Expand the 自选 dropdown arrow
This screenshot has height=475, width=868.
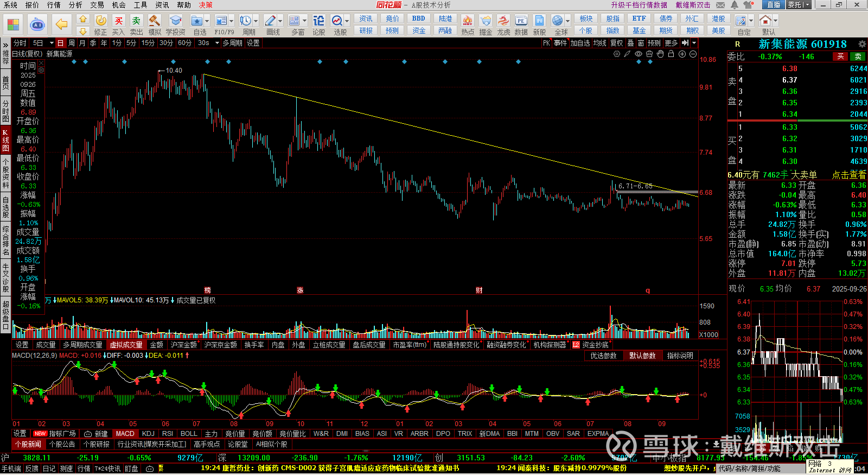click(x=207, y=21)
